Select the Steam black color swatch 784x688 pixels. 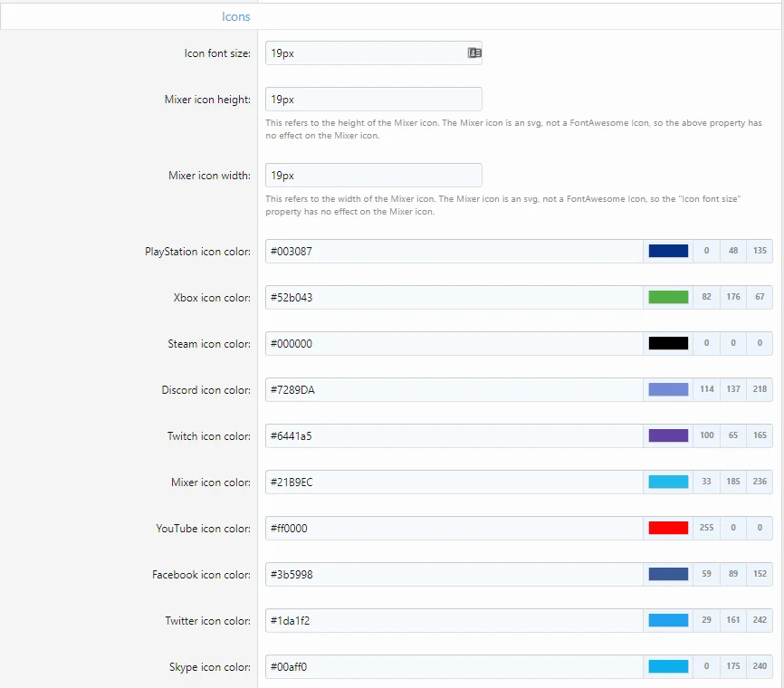668,344
